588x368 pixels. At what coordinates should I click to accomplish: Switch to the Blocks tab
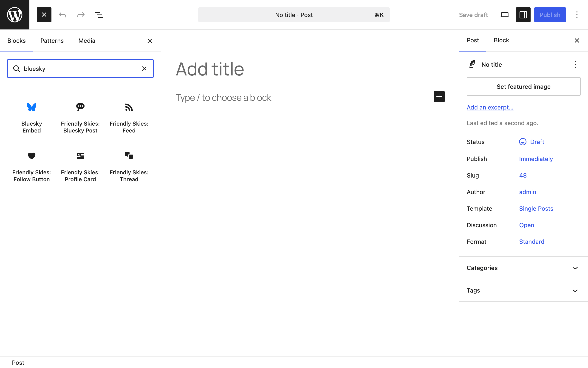pyautogui.click(x=16, y=41)
